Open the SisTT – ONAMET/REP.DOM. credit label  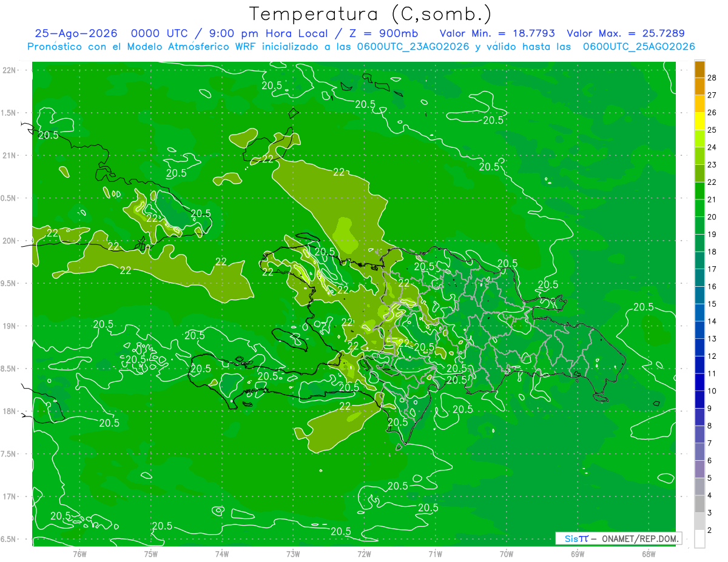tap(618, 538)
